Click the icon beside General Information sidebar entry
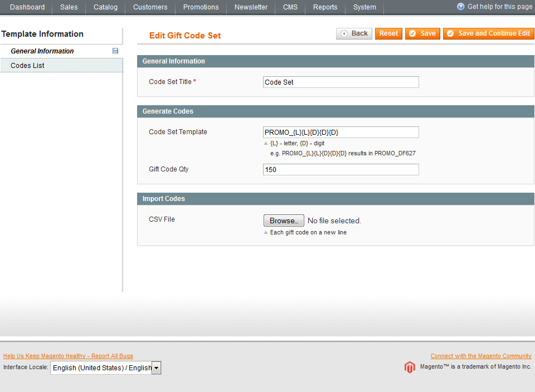 tap(115, 51)
